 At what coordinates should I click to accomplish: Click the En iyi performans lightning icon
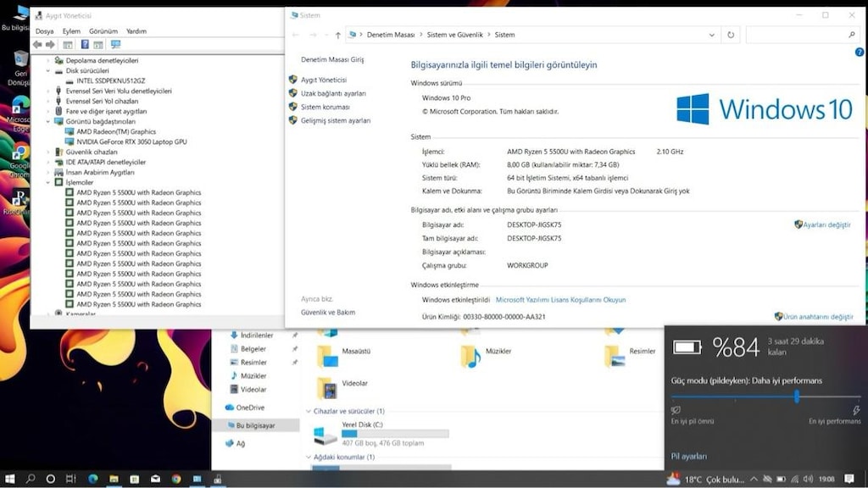click(x=856, y=410)
